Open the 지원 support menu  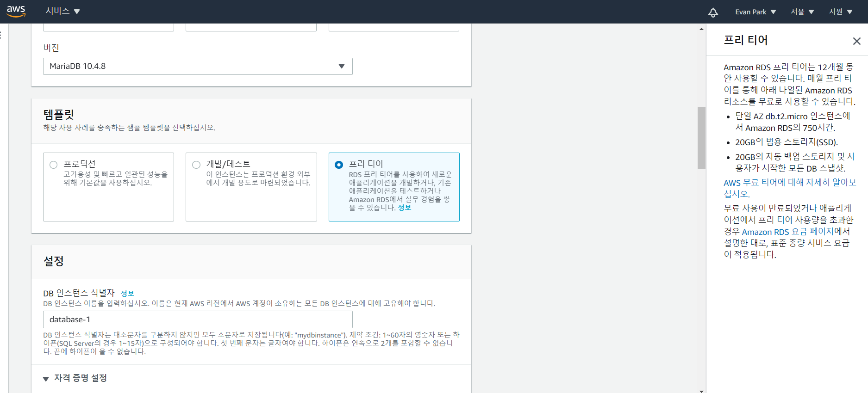click(x=841, y=12)
